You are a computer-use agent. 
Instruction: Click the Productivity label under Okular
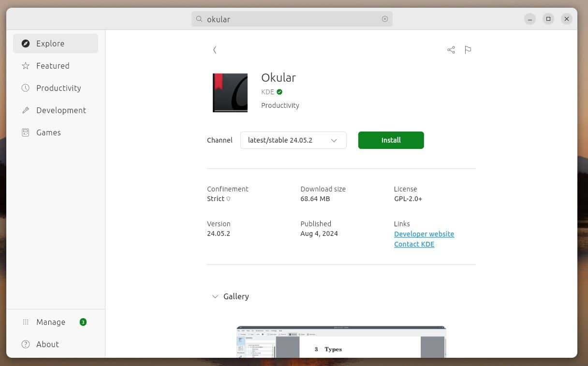(280, 105)
